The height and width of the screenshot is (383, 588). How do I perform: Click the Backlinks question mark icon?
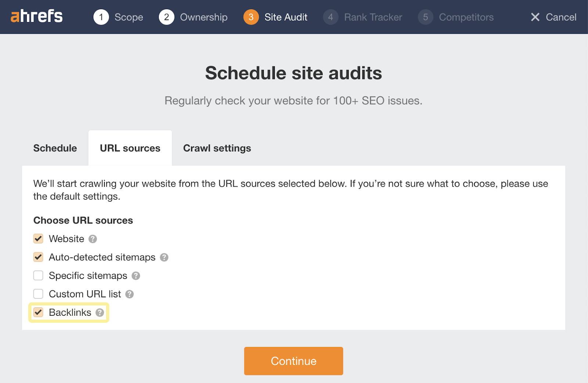click(x=100, y=313)
